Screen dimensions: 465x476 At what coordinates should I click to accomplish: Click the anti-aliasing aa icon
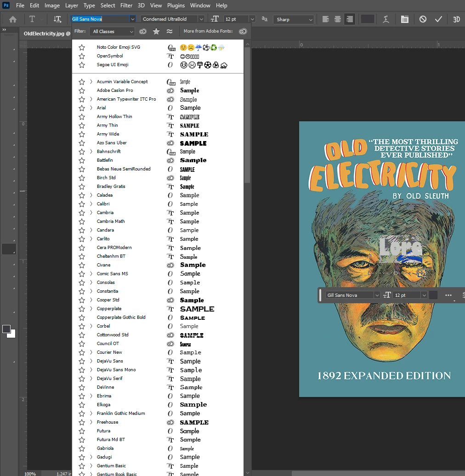pyautogui.click(x=264, y=19)
